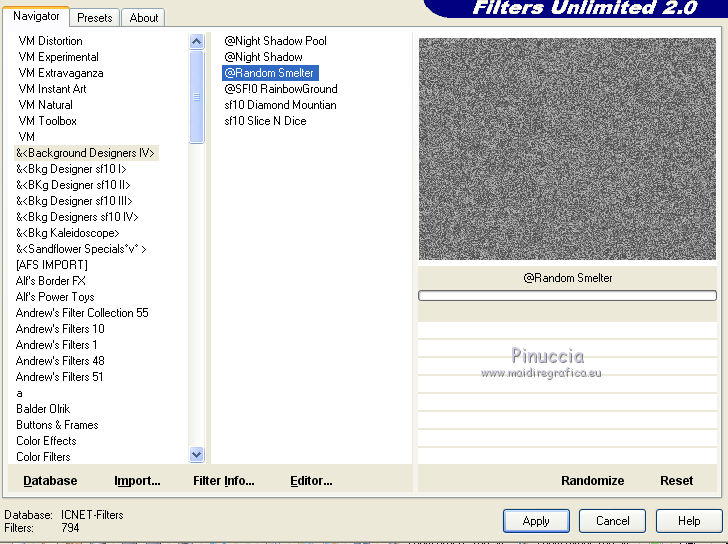Open Help
728x544 pixels.
click(689, 521)
